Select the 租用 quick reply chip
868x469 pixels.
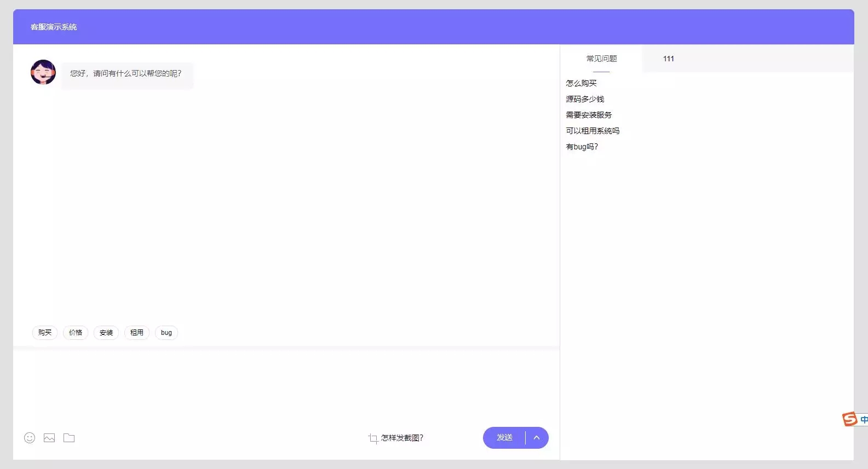pyautogui.click(x=137, y=333)
